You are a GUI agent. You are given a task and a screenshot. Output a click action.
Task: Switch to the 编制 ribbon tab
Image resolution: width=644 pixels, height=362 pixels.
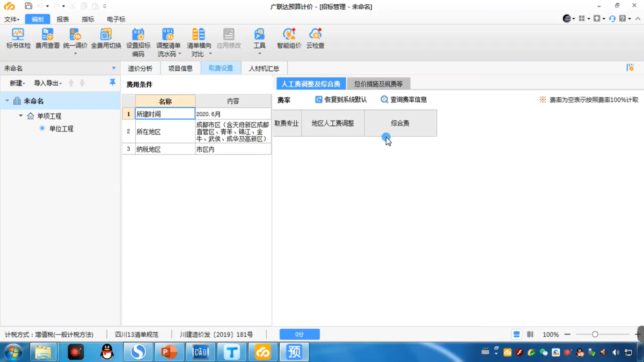[x=38, y=19]
